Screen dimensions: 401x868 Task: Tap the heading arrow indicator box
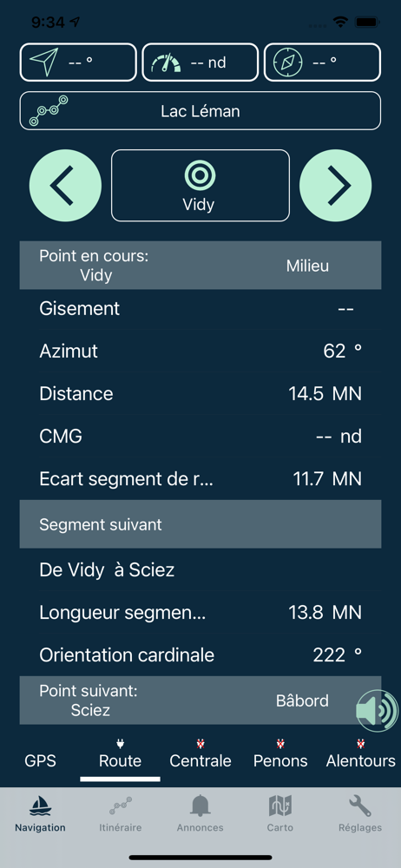point(78,62)
